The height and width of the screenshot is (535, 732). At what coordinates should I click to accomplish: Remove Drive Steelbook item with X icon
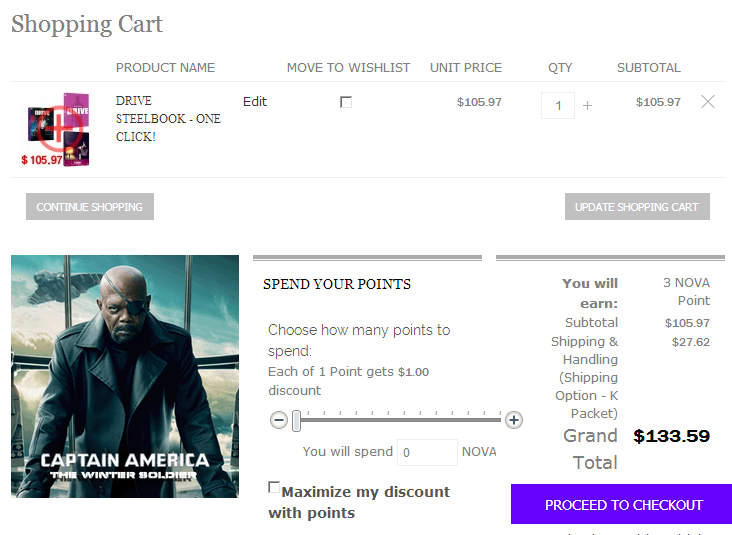pyautogui.click(x=708, y=101)
